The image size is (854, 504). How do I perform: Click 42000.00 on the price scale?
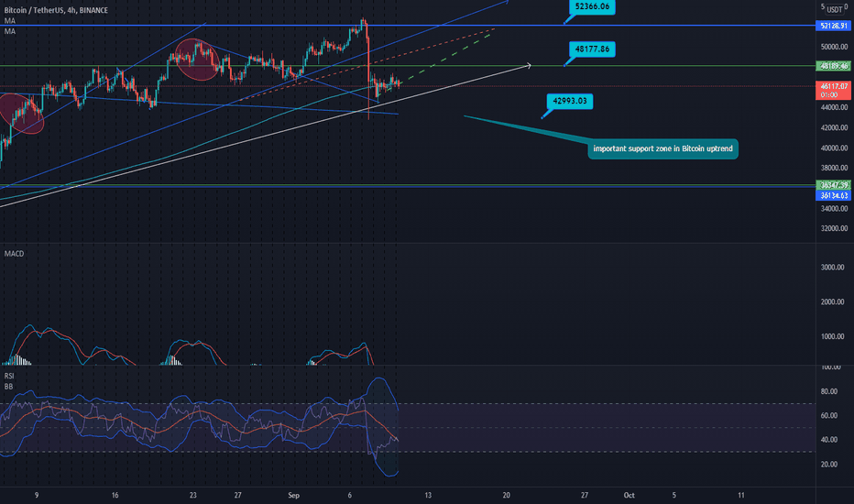click(x=835, y=127)
